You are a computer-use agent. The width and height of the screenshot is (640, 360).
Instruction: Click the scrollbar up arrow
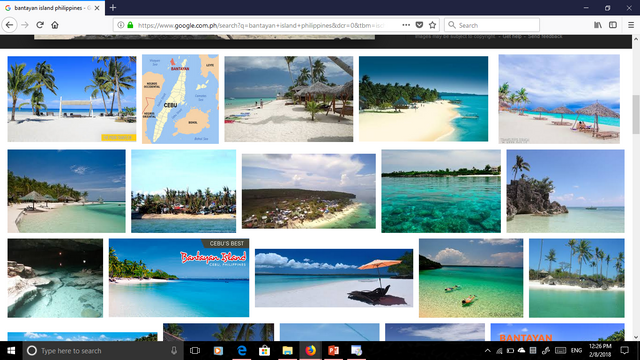pyautogui.click(x=636, y=39)
